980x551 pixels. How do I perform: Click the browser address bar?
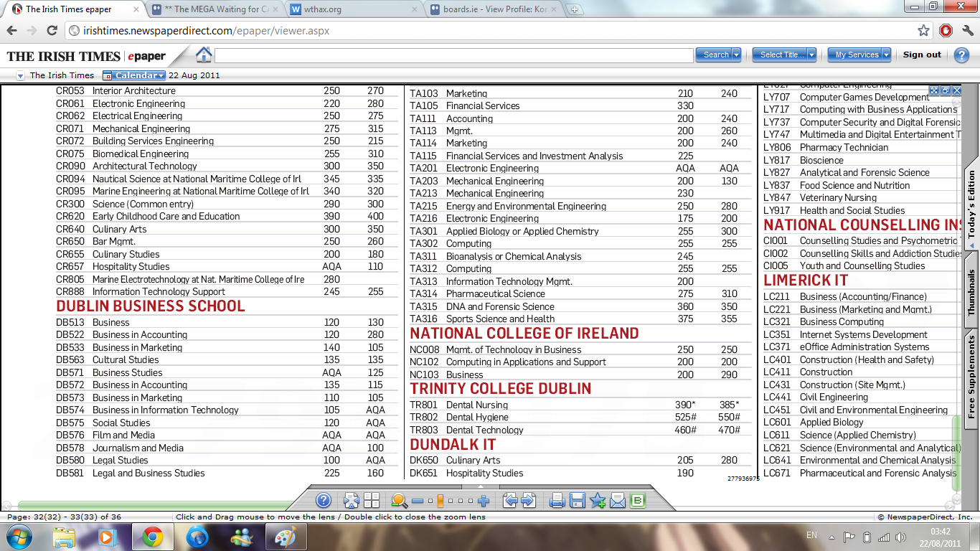(x=491, y=31)
